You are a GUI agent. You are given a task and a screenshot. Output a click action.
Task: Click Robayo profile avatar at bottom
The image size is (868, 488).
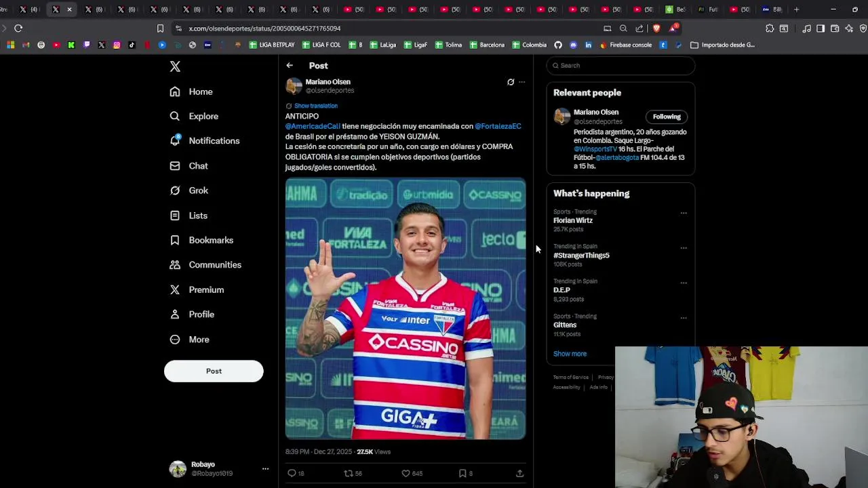[x=178, y=469]
